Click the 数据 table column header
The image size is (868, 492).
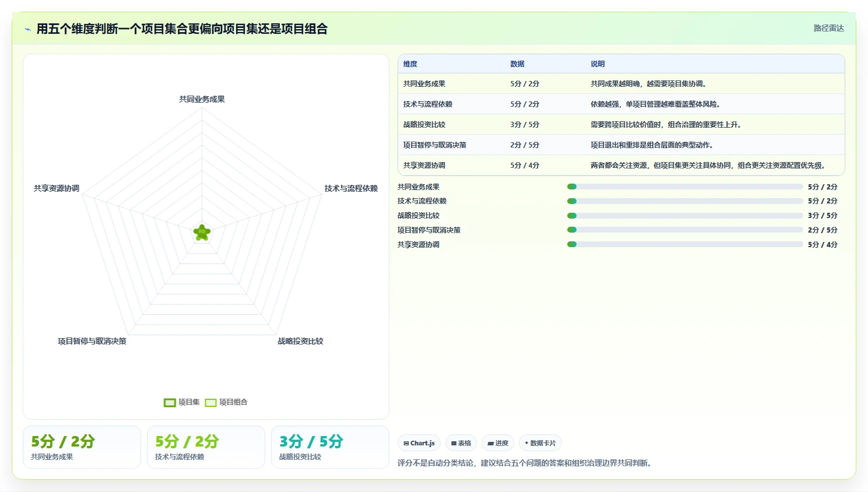pos(517,64)
